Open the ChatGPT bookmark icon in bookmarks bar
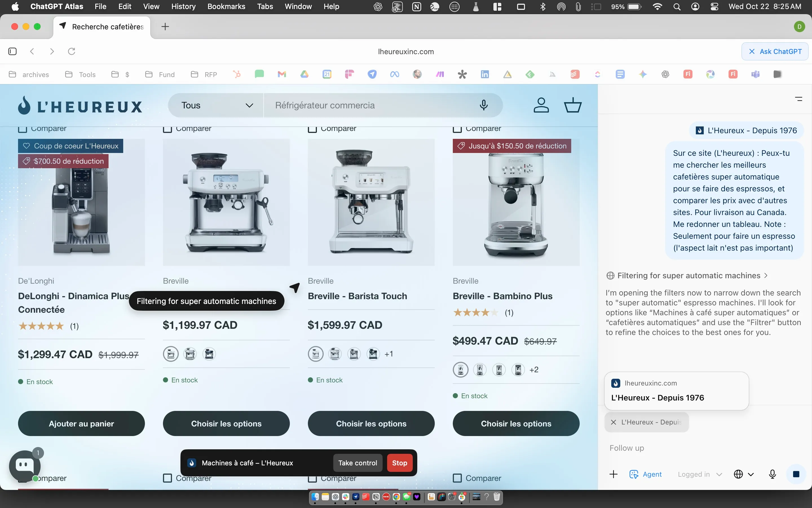The width and height of the screenshot is (812, 508). coord(665,74)
